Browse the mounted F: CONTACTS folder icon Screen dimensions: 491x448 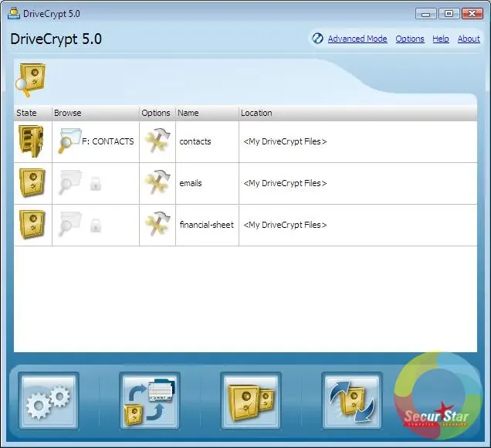pos(69,141)
